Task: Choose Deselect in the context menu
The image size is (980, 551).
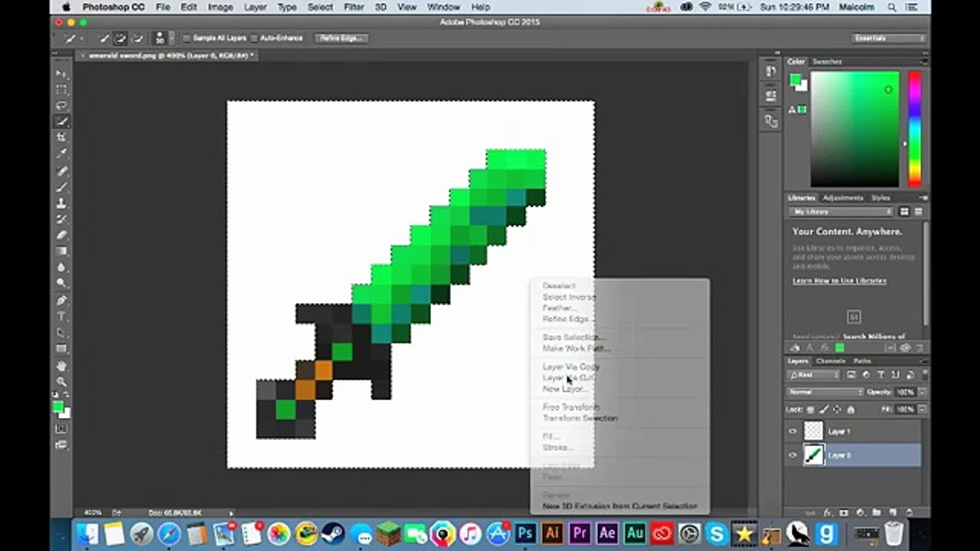Action: tap(558, 285)
